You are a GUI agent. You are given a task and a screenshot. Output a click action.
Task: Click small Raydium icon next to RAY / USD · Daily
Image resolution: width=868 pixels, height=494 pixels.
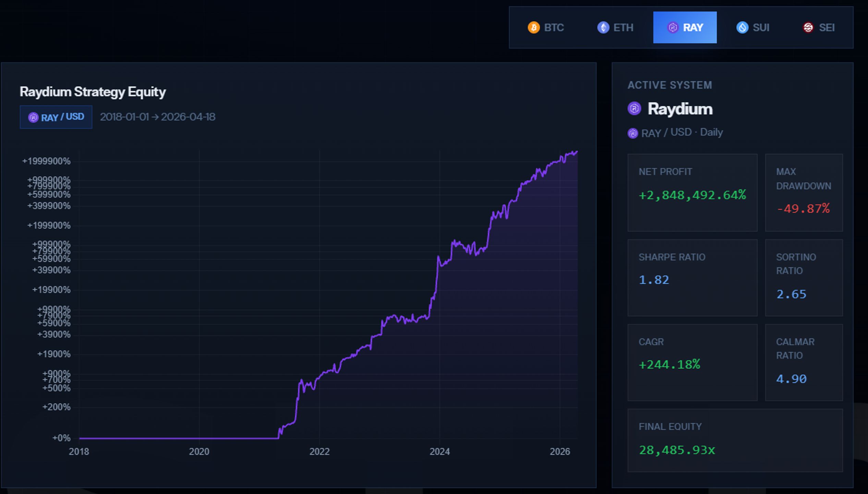633,133
